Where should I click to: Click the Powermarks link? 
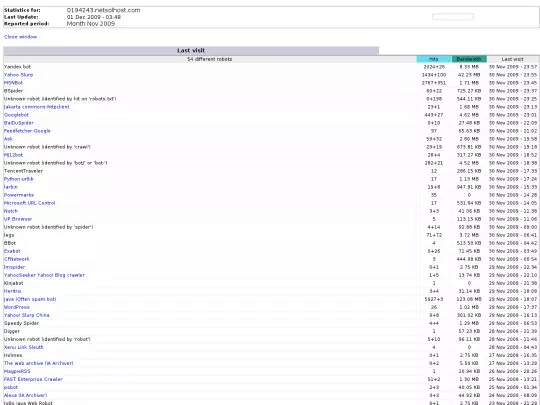click(x=19, y=195)
